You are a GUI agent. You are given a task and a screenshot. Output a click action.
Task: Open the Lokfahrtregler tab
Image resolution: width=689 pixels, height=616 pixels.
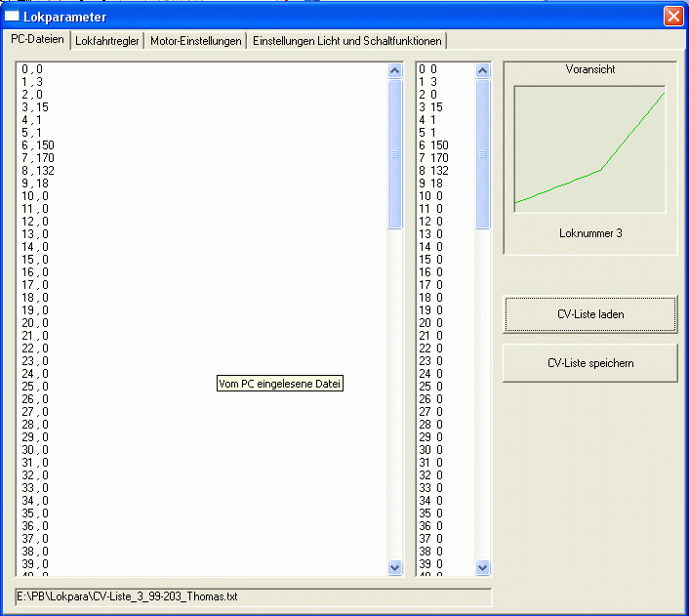107,41
